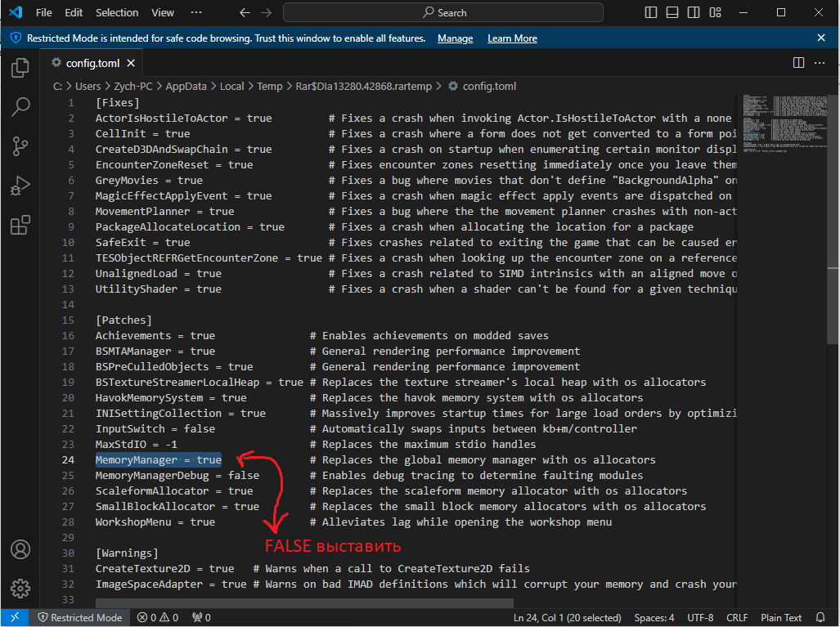Click the notifications bell in status bar
840x627 pixels.
point(820,617)
